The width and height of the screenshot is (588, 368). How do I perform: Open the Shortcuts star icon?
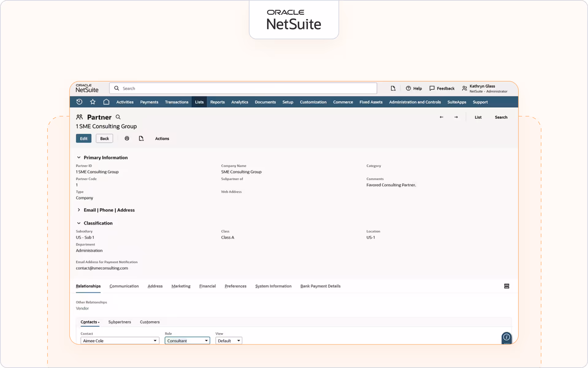click(93, 102)
